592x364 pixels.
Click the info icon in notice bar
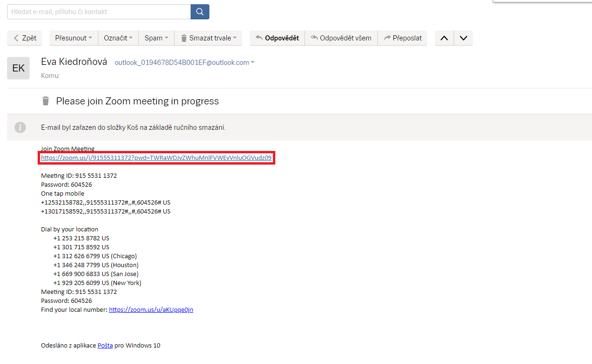[x=20, y=127]
